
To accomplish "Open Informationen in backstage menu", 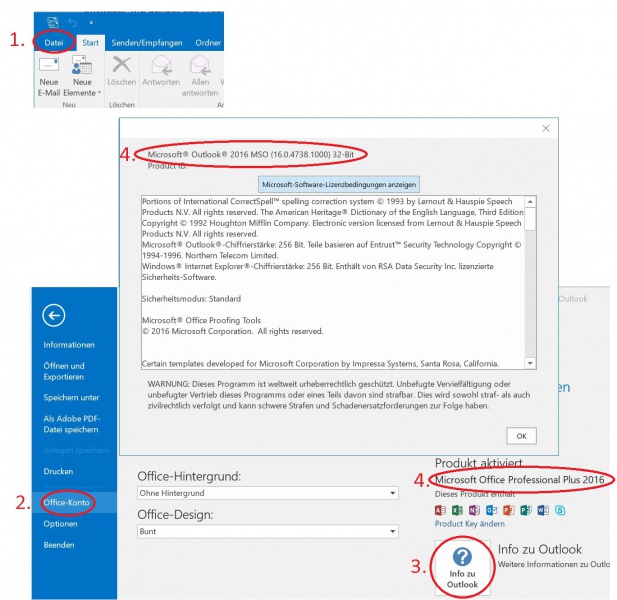I will pos(69,345).
